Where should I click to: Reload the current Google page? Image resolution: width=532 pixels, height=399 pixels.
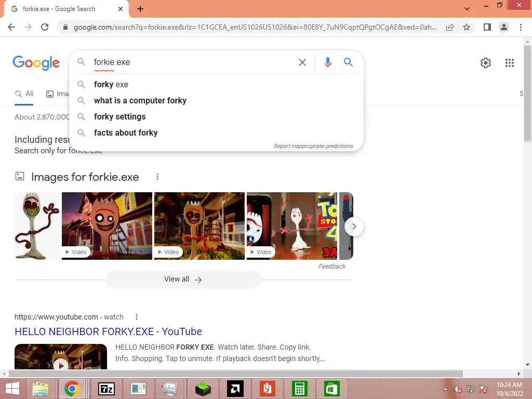45,27
